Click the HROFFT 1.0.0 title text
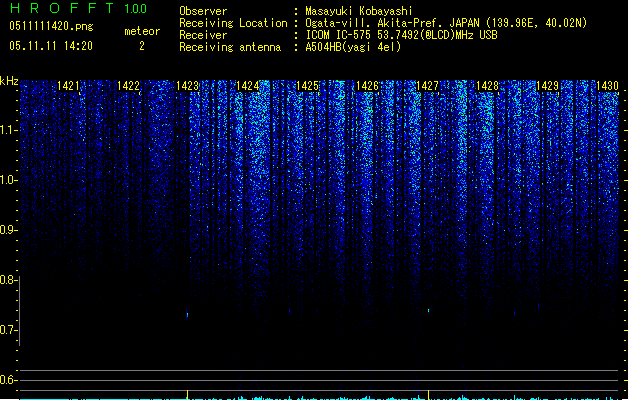This screenshot has height=400, width=629. (78, 8)
